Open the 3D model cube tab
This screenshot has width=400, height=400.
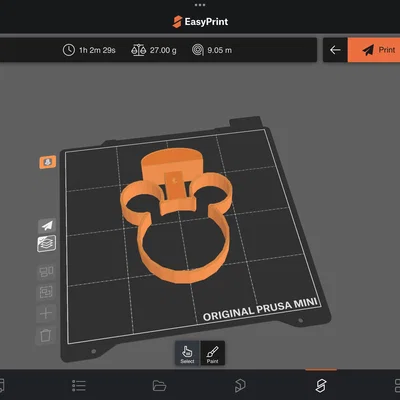pos(240,386)
